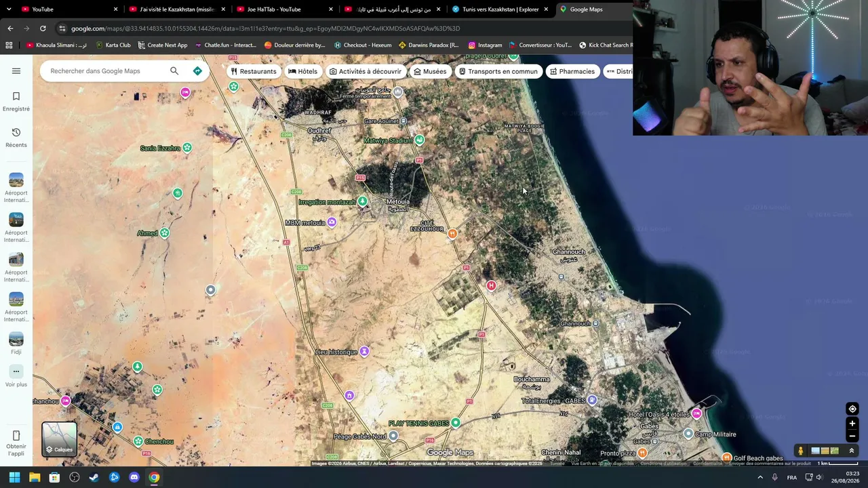
Task: Filter map by Pharmacies
Action: (572, 71)
